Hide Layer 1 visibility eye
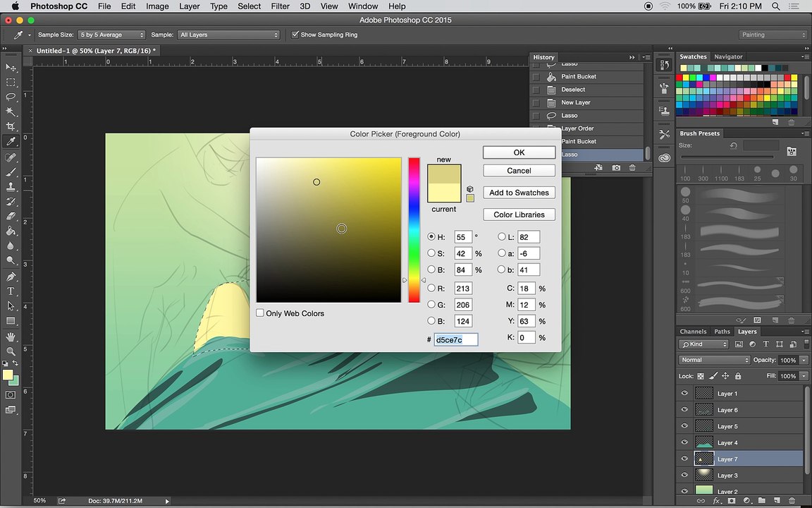Screen dimensions: 812x508 click(684, 394)
